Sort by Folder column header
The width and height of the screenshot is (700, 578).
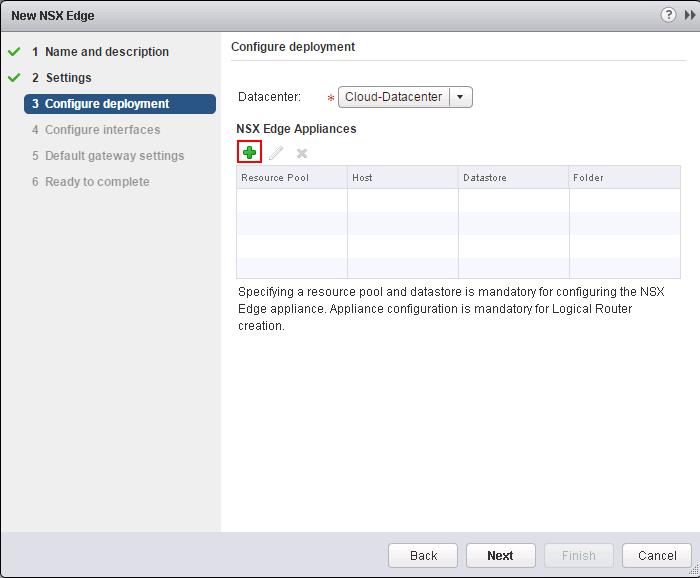[625, 178]
